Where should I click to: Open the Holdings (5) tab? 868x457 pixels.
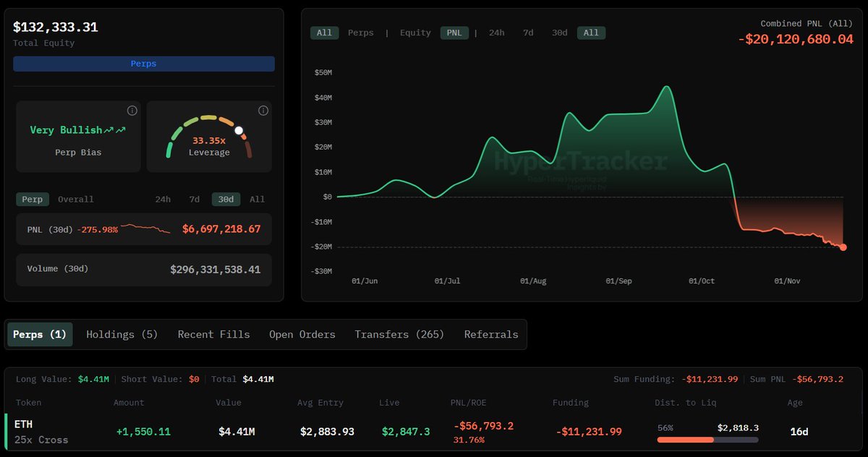click(x=122, y=335)
